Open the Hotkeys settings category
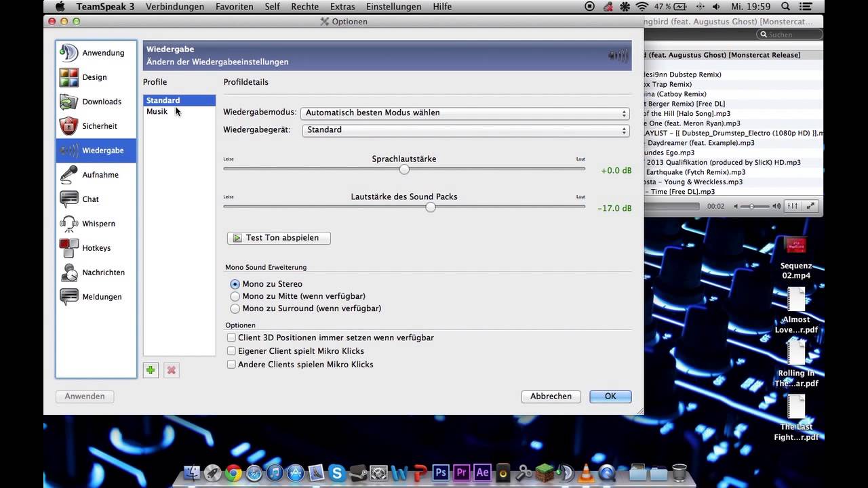Viewport: 868px width, 488px height. [96, 248]
